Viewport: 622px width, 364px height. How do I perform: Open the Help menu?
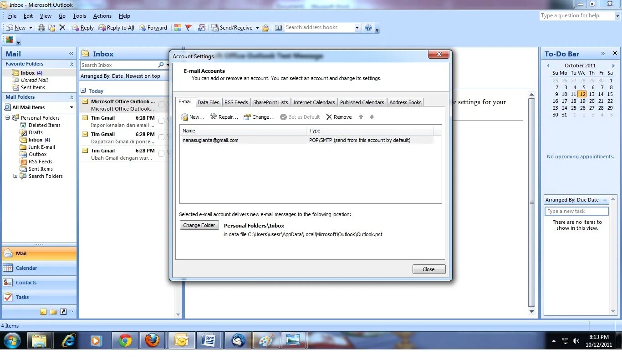click(x=124, y=16)
